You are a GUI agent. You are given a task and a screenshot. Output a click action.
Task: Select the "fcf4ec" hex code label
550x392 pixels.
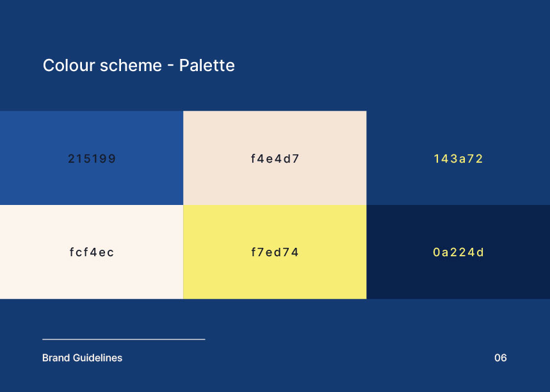(92, 252)
